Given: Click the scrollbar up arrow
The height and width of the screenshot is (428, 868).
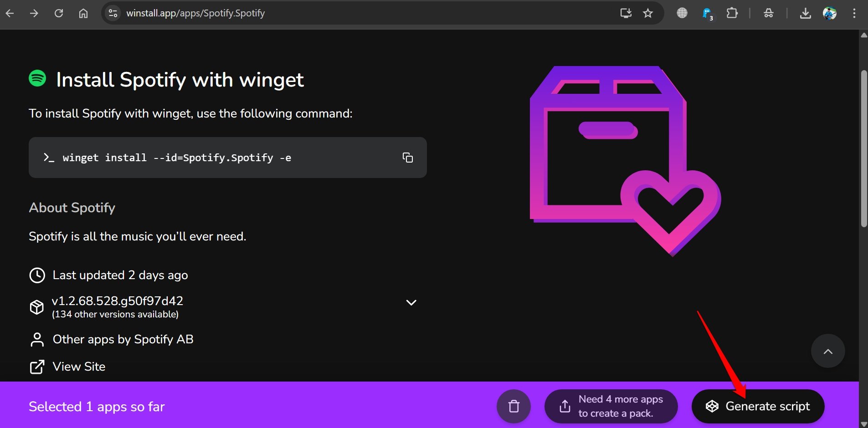Looking at the screenshot, I should pyautogui.click(x=864, y=35).
